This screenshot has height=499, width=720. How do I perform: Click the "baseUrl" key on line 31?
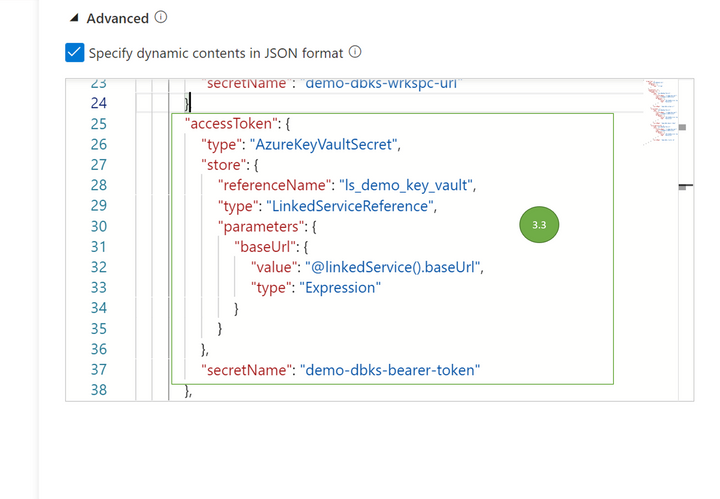265,247
